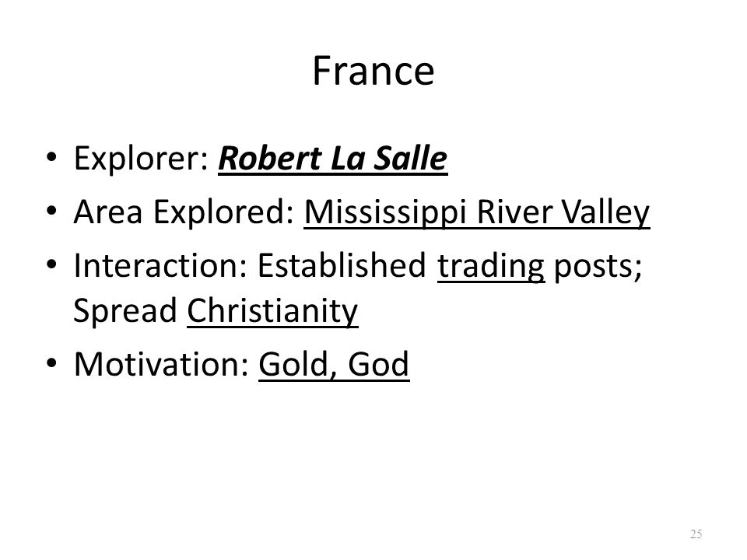The image size is (747, 560).
Task: Click the bullet before "Area Explored"
Action: 51,210
